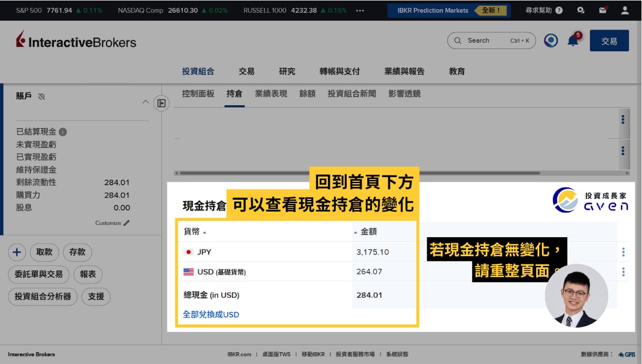This screenshot has height=364, width=642.
Task: Open the mail messages icon
Action: 602,10
